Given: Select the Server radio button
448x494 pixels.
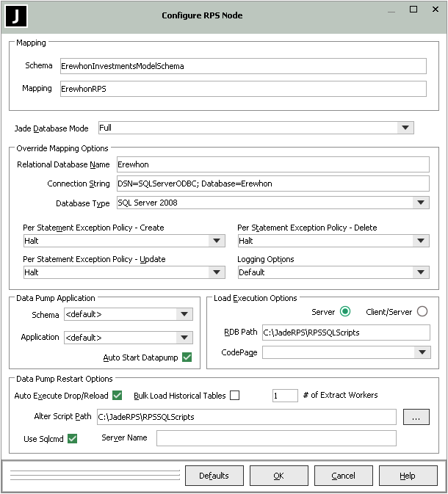Looking at the screenshot, I should coord(345,311).
